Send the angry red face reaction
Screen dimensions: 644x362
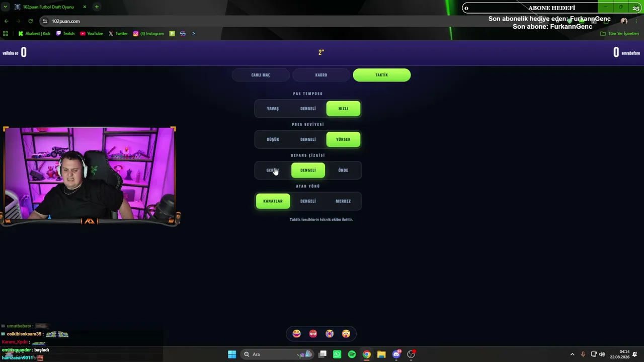pyautogui.click(x=313, y=334)
